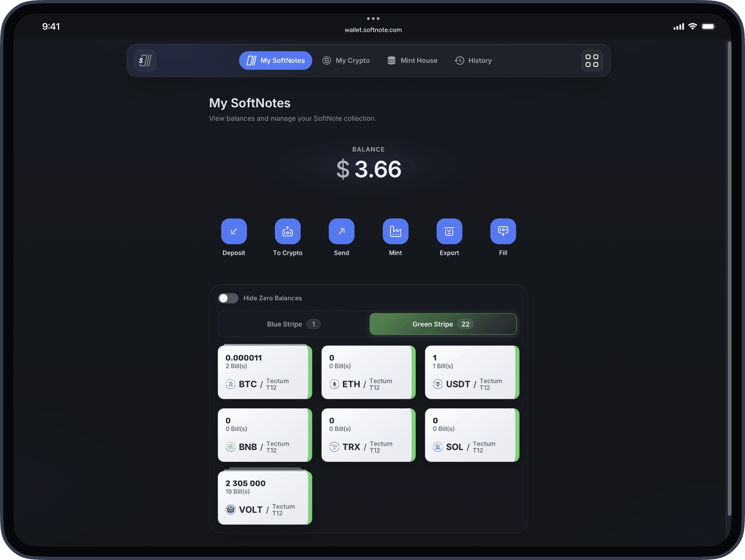
Task: Click the Export icon
Action: (x=449, y=231)
